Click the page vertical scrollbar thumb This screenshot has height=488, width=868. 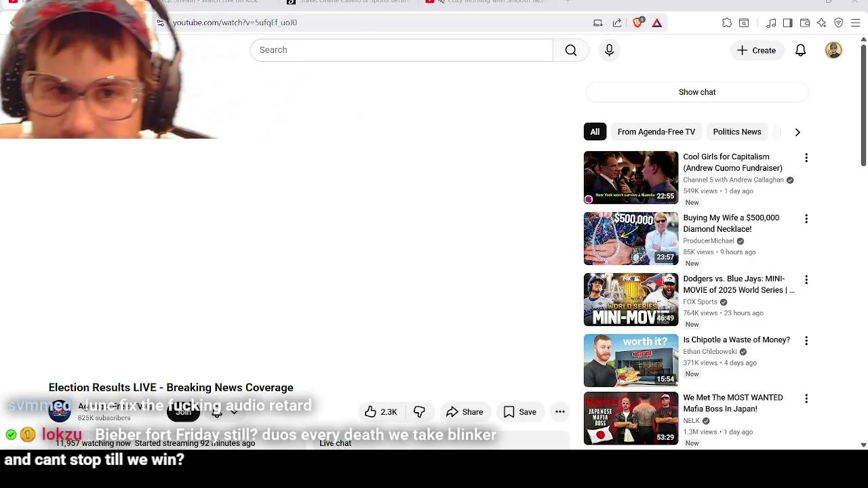(863, 105)
